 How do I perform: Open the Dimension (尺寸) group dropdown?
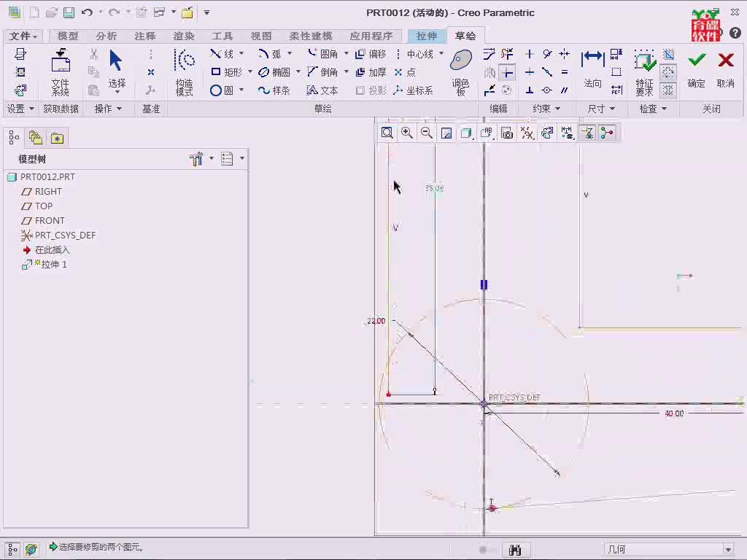pos(601,109)
